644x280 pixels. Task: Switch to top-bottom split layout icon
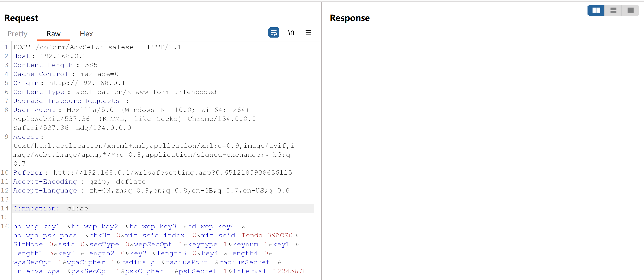coord(613,10)
